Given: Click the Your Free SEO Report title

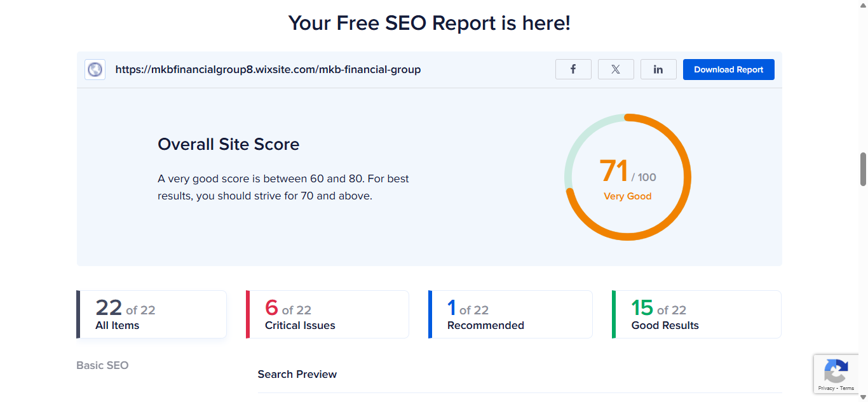Looking at the screenshot, I should click(430, 23).
